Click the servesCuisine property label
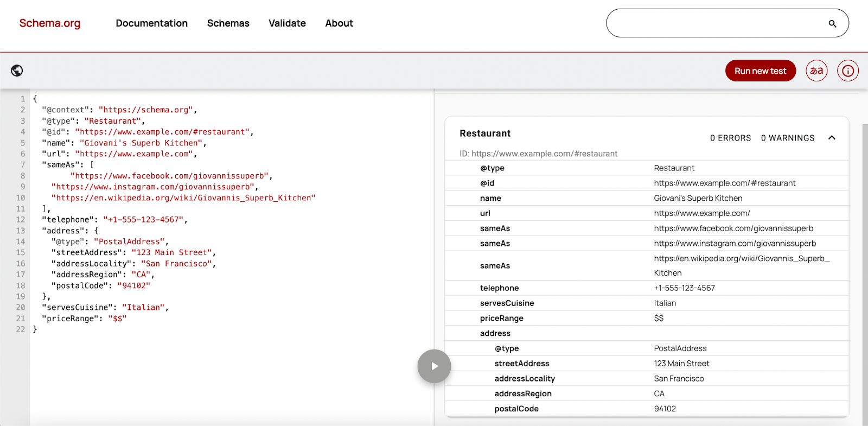868x426 pixels. [507, 303]
